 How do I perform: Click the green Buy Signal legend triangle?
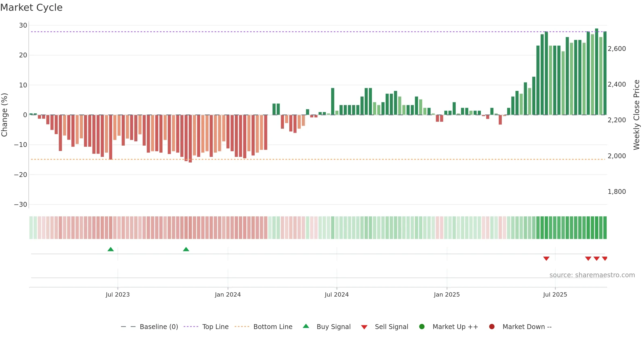pos(306,326)
